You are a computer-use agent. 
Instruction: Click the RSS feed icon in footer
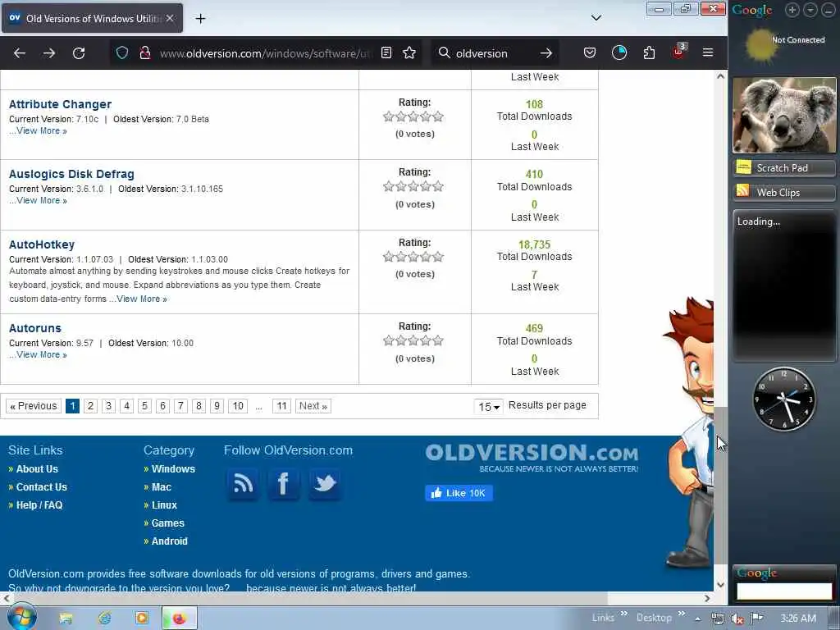243,484
